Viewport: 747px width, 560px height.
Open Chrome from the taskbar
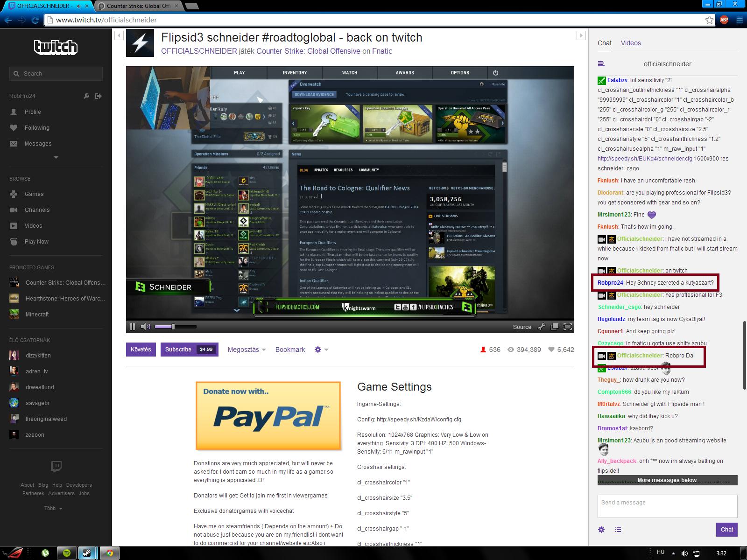coord(109,553)
